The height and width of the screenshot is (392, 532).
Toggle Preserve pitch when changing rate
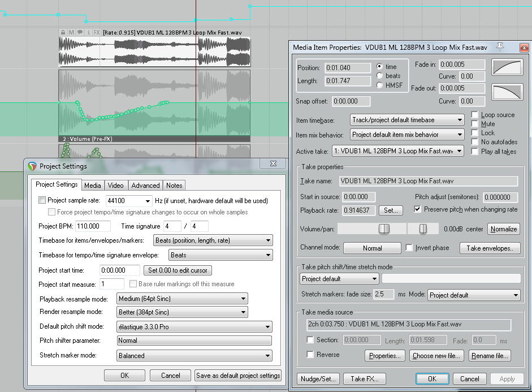click(418, 209)
